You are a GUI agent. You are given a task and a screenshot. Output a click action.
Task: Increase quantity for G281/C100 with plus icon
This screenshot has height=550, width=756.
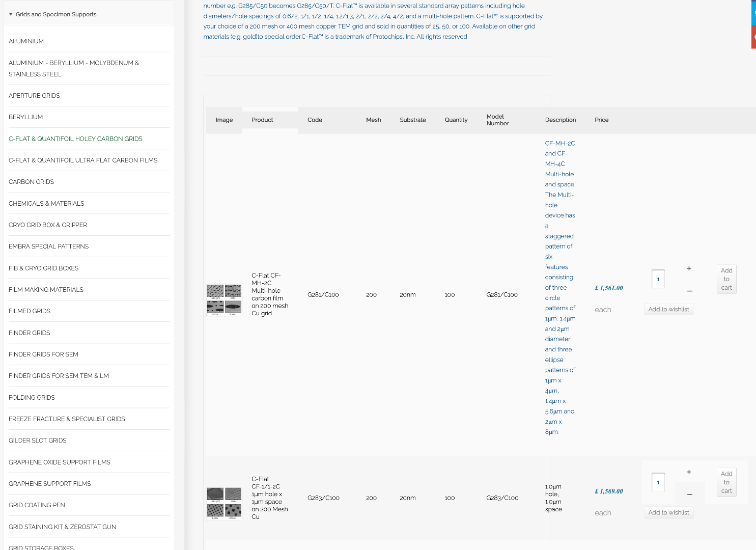(689, 268)
